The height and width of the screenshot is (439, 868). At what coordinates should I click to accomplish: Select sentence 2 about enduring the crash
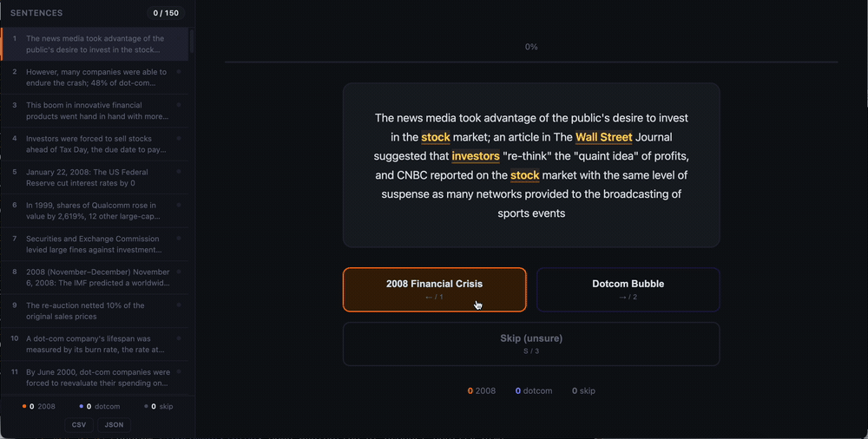(94, 77)
